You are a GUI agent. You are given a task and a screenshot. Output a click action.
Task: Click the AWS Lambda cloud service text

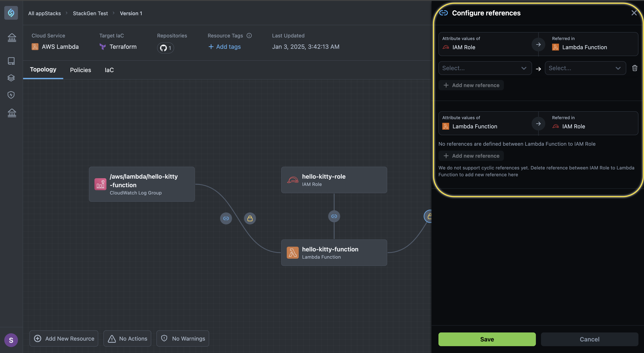point(60,47)
